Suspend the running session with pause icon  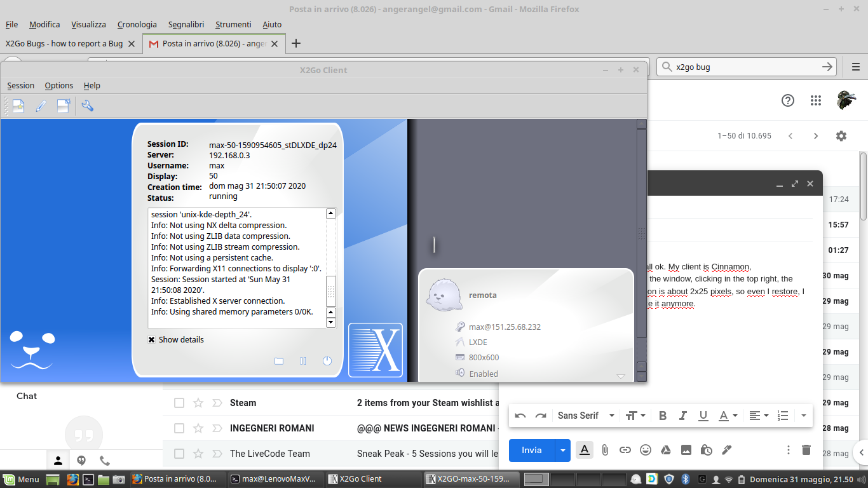point(303,361)
